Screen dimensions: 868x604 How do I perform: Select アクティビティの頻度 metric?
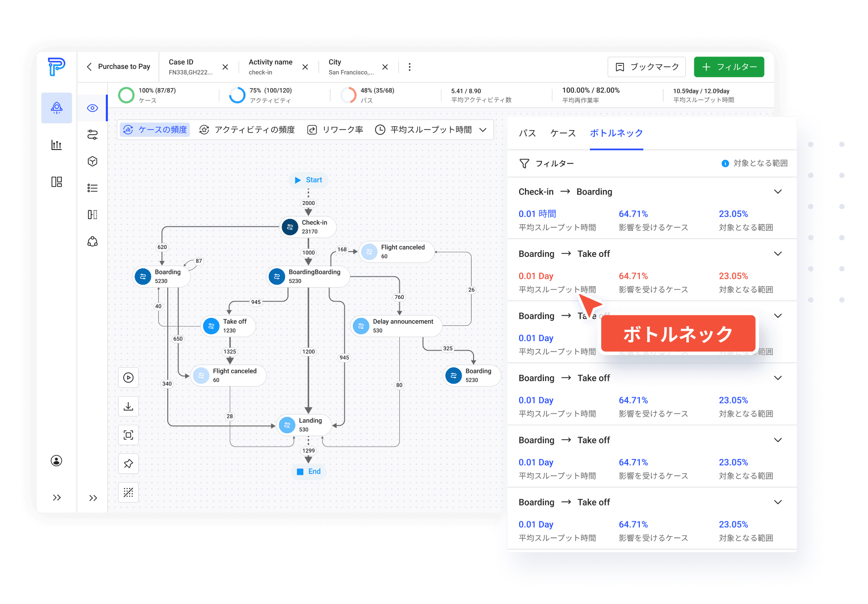coord(247,130)
